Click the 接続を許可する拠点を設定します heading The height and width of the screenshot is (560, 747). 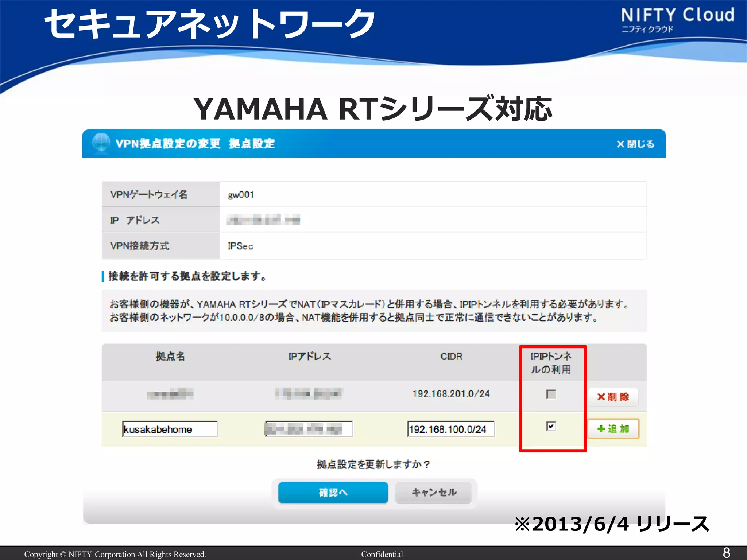pyautogui.click(x=187, y=276)
